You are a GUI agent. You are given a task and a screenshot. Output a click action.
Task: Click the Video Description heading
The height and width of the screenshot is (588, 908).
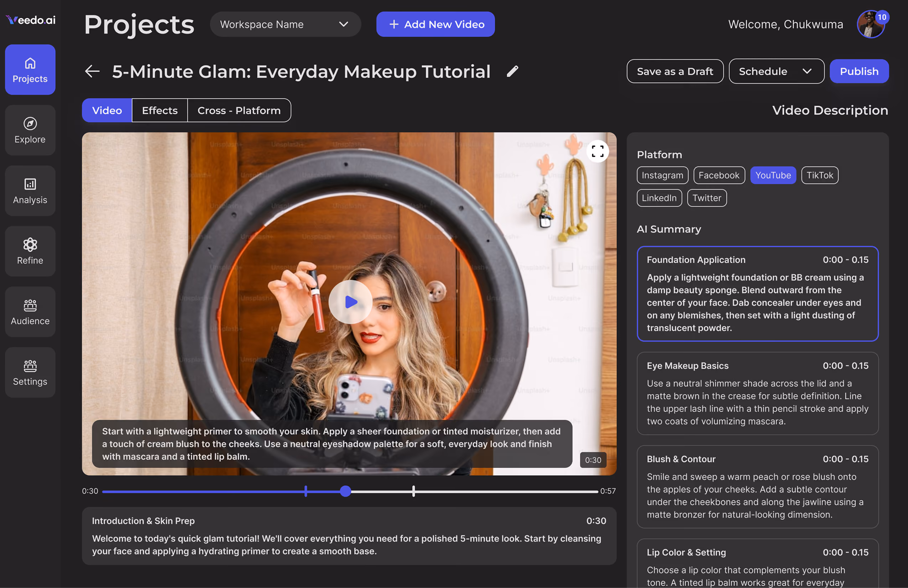coord(830,110)
